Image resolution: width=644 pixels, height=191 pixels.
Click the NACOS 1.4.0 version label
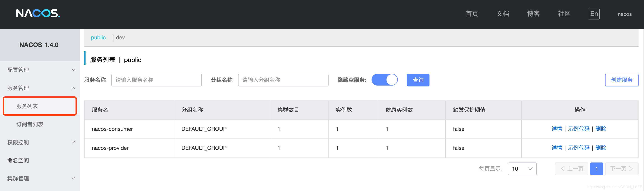(x=39, y=45)
